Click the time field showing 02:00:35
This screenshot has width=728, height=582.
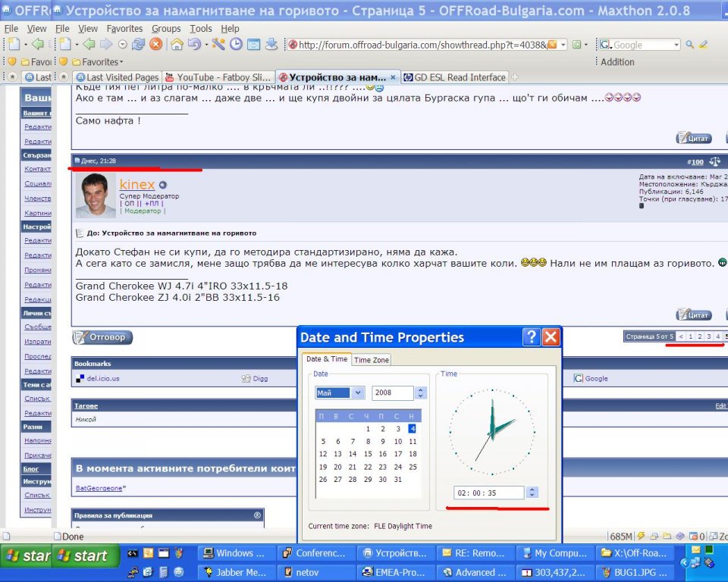point(489,493)
